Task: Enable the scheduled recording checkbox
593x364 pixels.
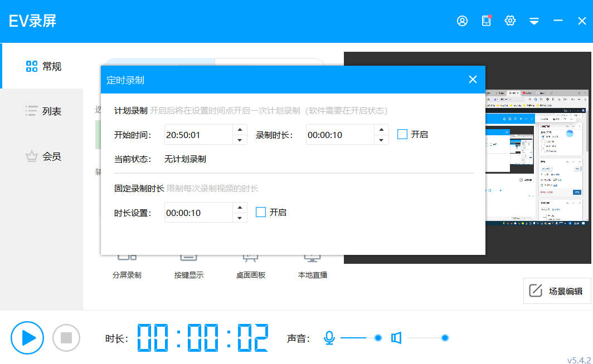Action: [x=402, y=134]
